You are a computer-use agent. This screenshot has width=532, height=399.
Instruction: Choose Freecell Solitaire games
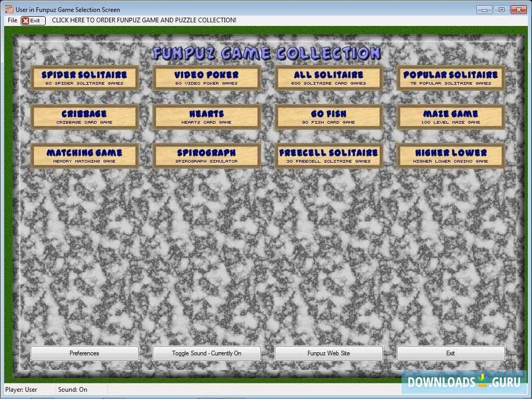click(x=329, y=156)
